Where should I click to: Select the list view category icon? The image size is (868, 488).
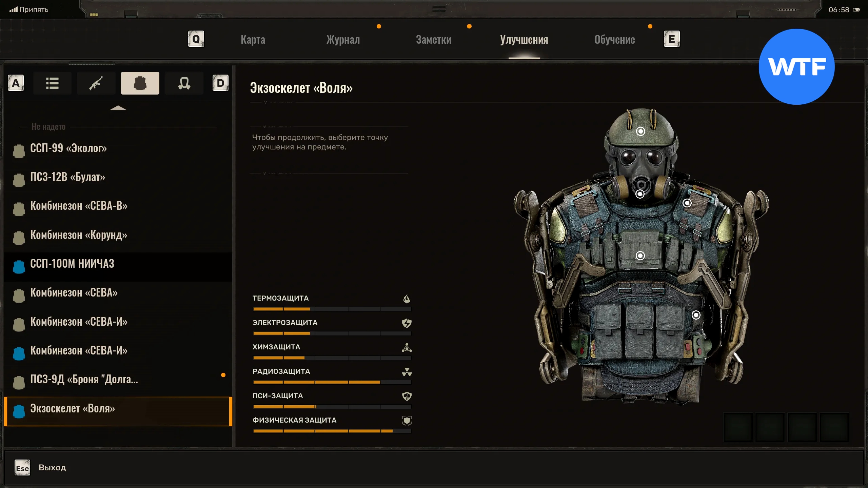52,83
